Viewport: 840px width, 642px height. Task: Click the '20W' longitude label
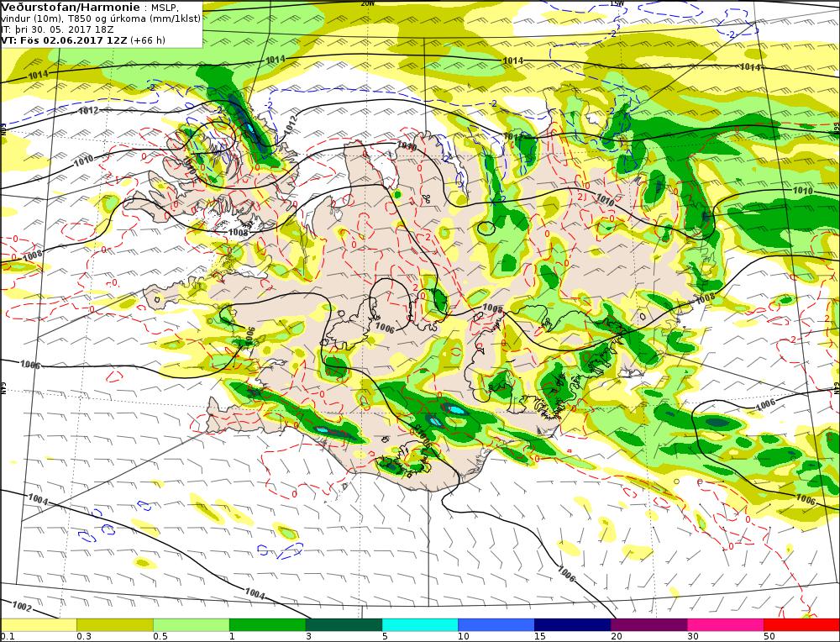point(367,3)
